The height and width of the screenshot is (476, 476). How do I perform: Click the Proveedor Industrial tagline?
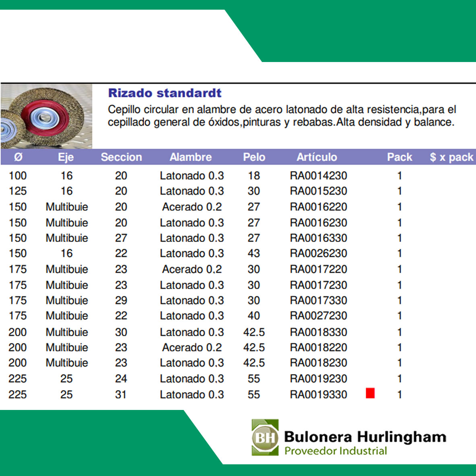336,451
